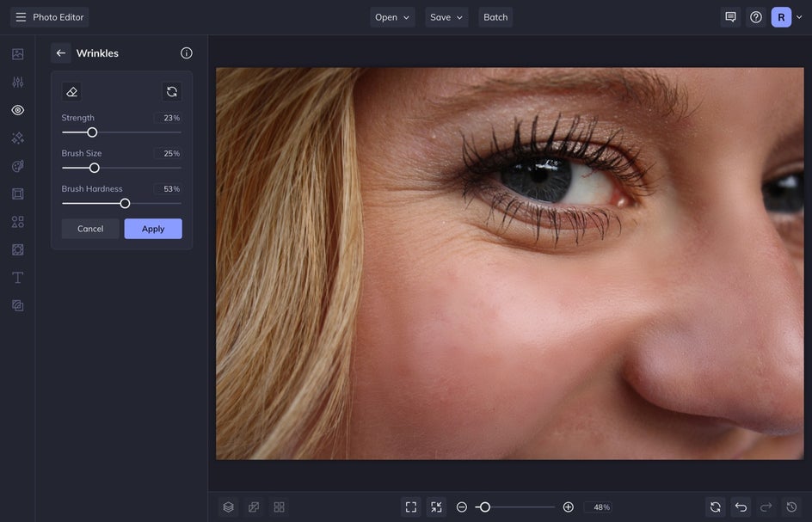Open the Text tool in sidebar
Screen dimensions: 812x522
pyautogui.click(x=17, y=278)
